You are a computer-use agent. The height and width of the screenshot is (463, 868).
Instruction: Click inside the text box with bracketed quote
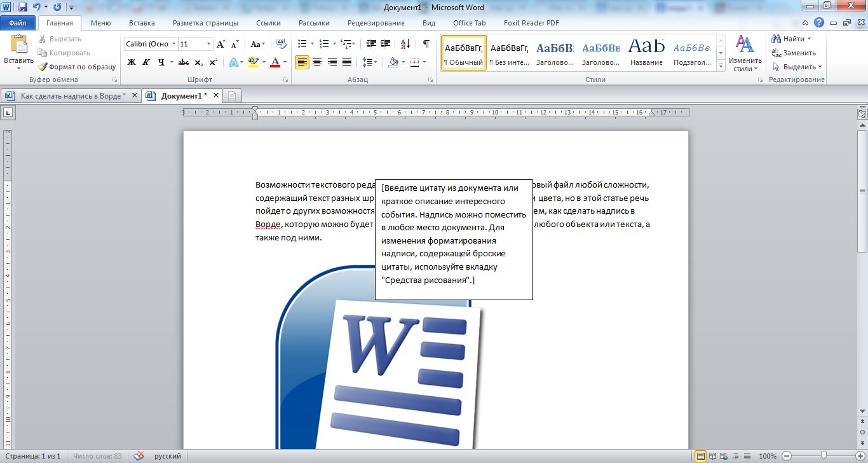454,239
